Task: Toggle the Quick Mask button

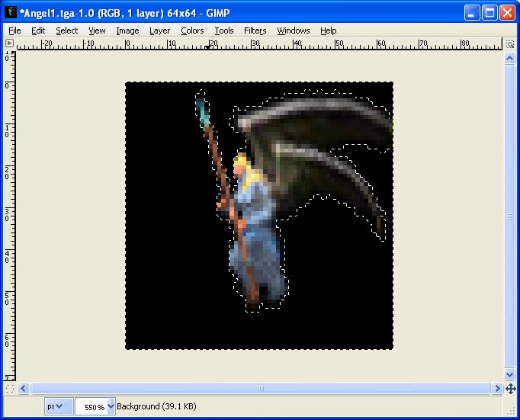Action: [x=9, y=388]
